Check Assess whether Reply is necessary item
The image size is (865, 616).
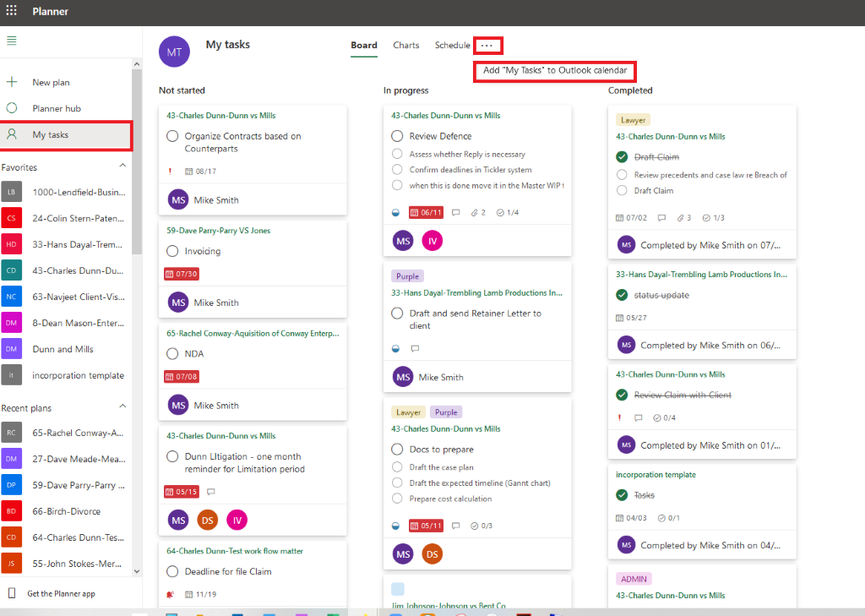[x=397, y=154]
